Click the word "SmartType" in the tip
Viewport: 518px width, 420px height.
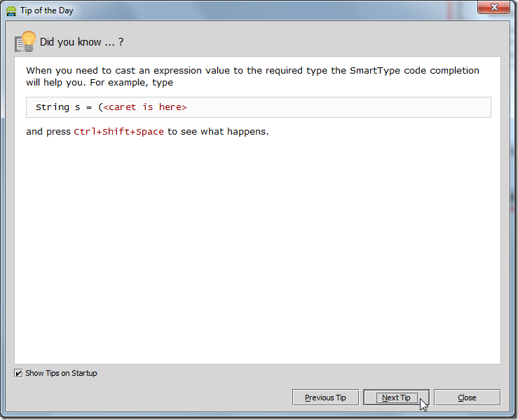[x=375, y=70]
